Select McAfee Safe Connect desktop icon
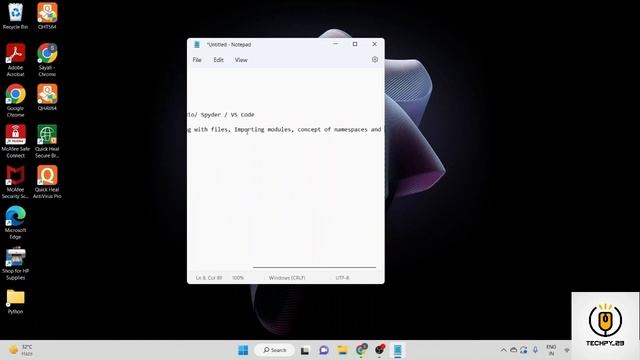The width and height of the screenshot is (640, 360). coord(15,141)
